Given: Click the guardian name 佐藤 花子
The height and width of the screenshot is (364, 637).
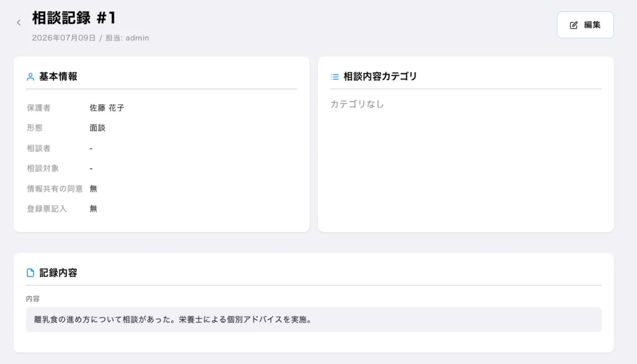Looking at the screenshot, I should 107,108.
